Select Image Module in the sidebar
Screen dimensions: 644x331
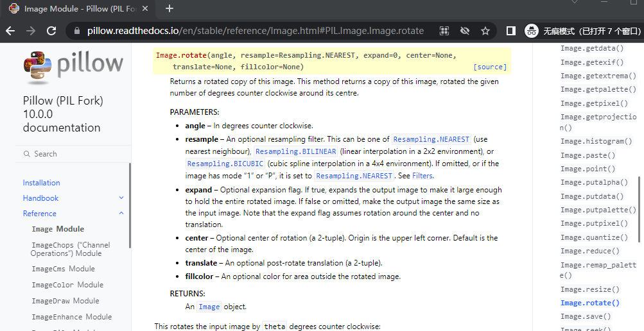pyautogui.click(x=58, y=229)
